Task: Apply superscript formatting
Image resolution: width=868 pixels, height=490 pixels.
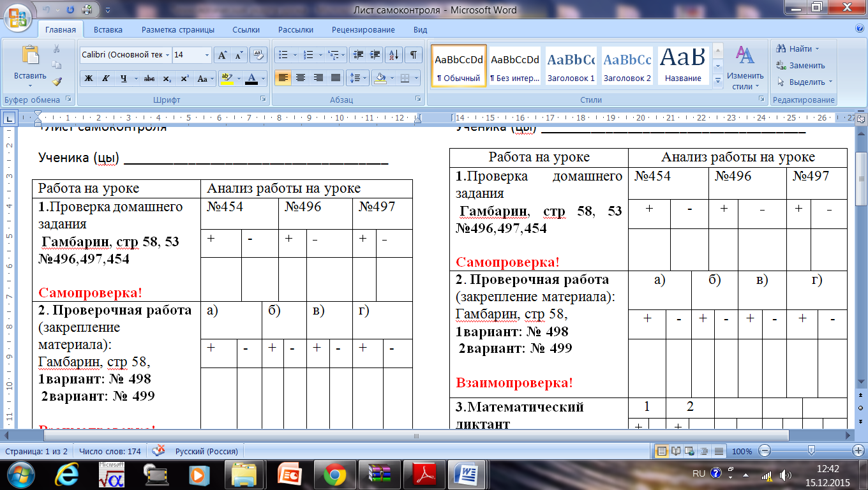Action: click(184, 78)
